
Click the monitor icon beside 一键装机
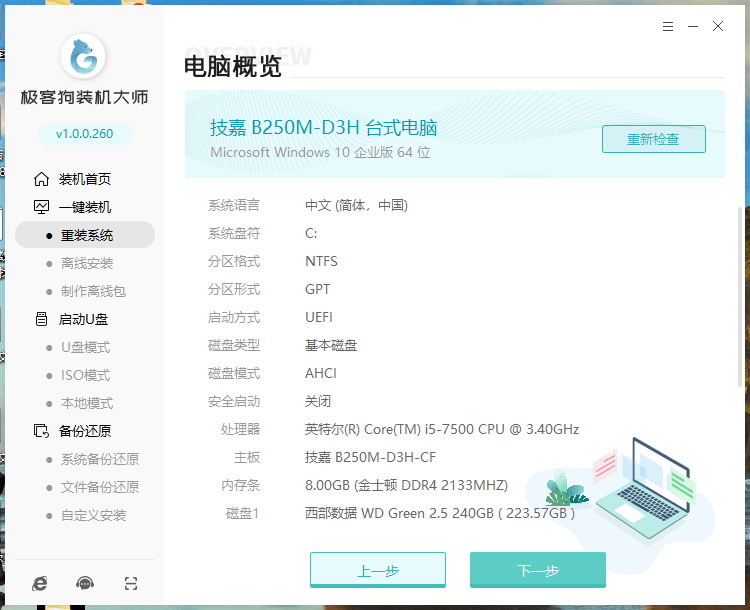click(41, 207)
